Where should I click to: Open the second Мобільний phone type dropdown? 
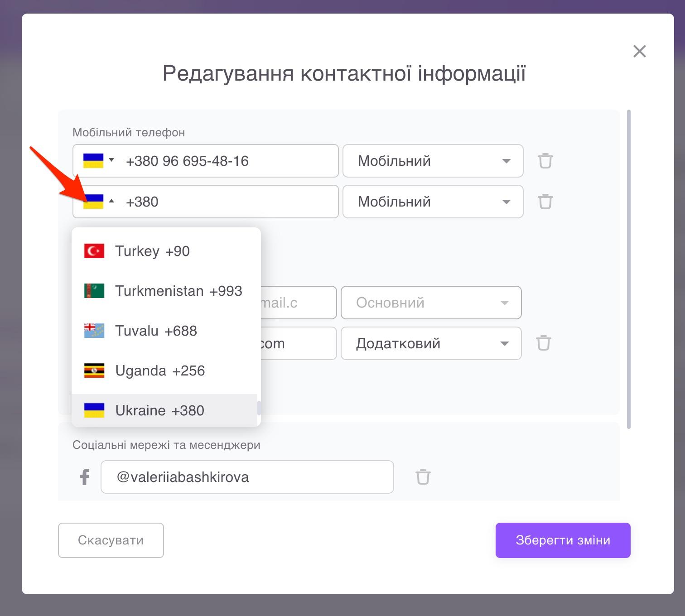tap(433, 202)
